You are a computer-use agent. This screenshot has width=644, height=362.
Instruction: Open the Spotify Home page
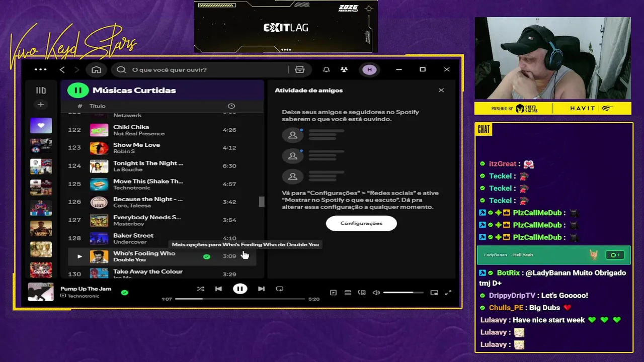(x=96, y=69)
